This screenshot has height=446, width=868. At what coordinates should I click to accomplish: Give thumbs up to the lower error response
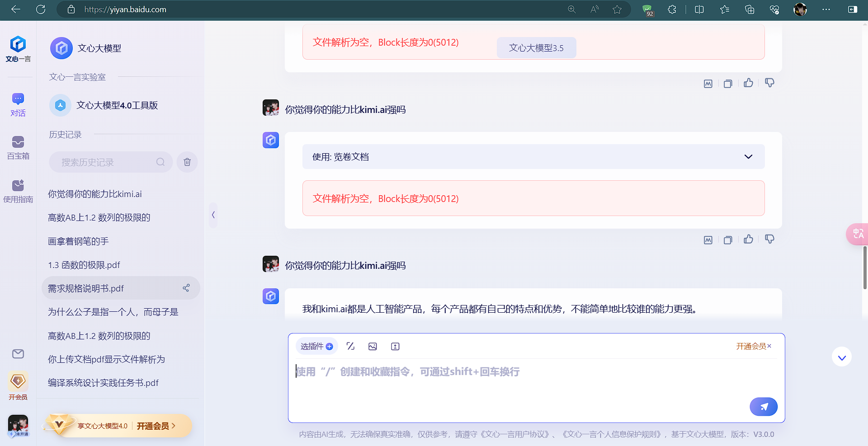tap(749, 239)
